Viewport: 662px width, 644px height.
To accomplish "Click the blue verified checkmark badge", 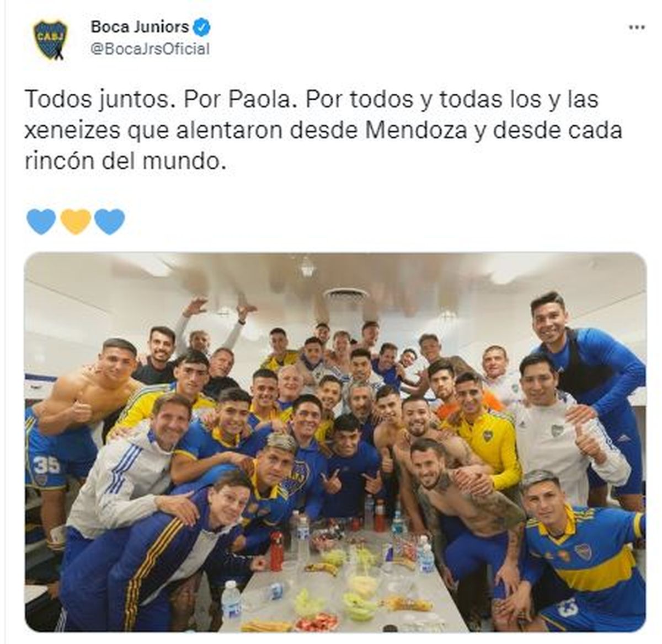I will (x=201, y=26).
